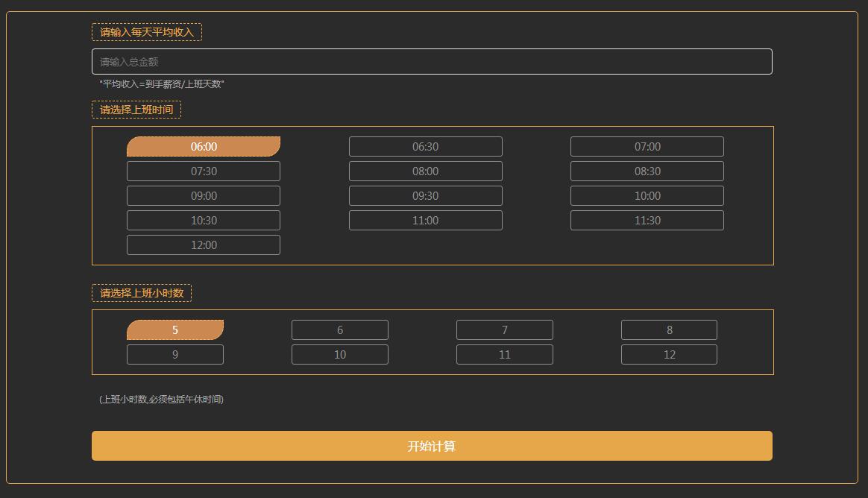
Task: Choose 10:00 as work start time
Action: 647,196
